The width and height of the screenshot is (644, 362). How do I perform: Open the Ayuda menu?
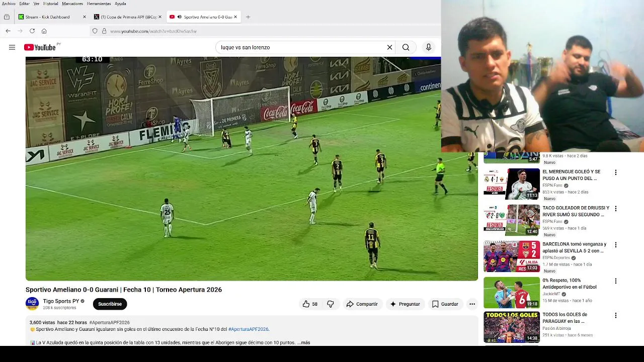click(x=120, y=4)
